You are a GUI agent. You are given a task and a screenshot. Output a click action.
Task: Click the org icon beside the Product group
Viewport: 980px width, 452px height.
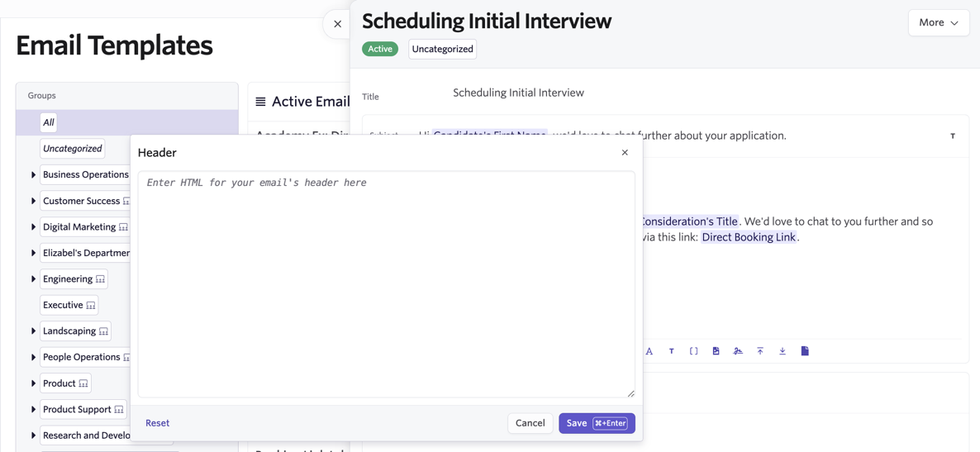(x=83, y=384)
